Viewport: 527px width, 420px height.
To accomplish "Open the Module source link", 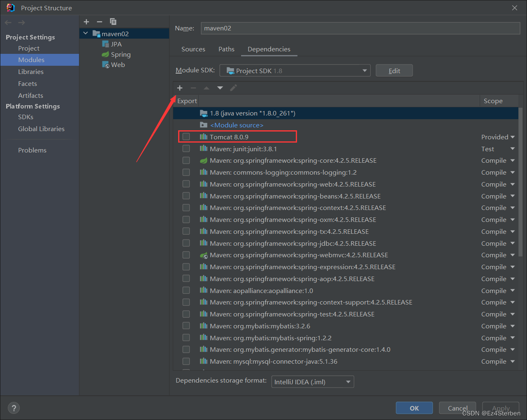I will tap(237, 125).
